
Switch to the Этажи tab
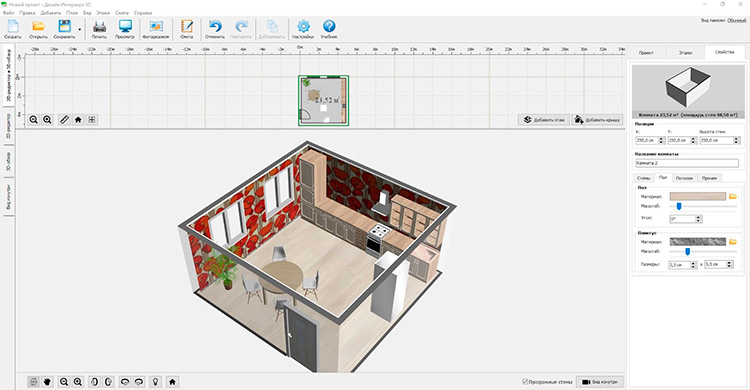[685, 53]
